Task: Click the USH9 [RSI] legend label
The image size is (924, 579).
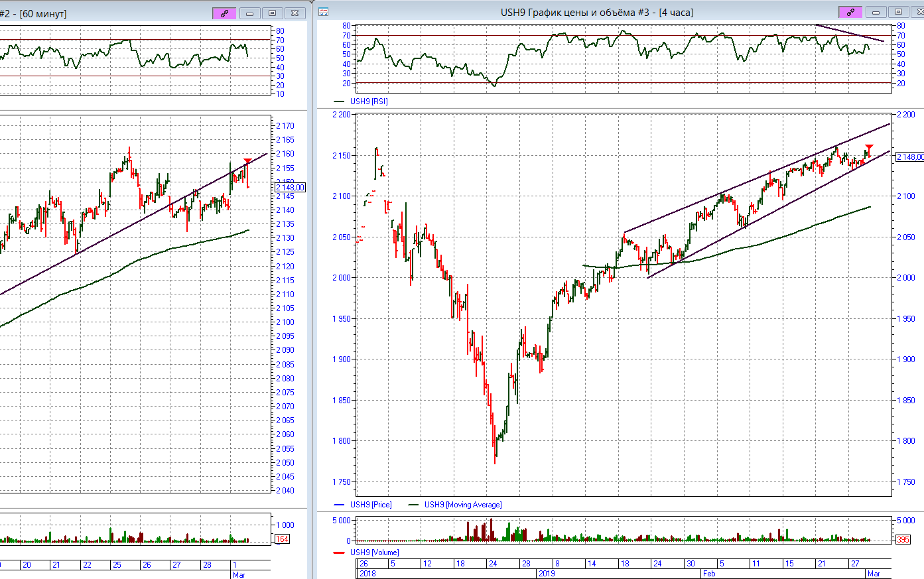Action: click(369, 101)
